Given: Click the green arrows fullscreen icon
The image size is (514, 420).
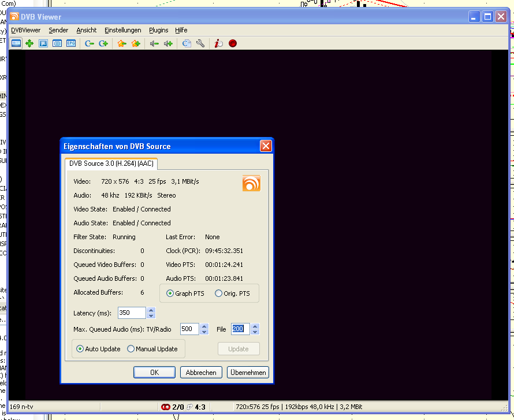Looking at the screenshot, I should 29,43.
